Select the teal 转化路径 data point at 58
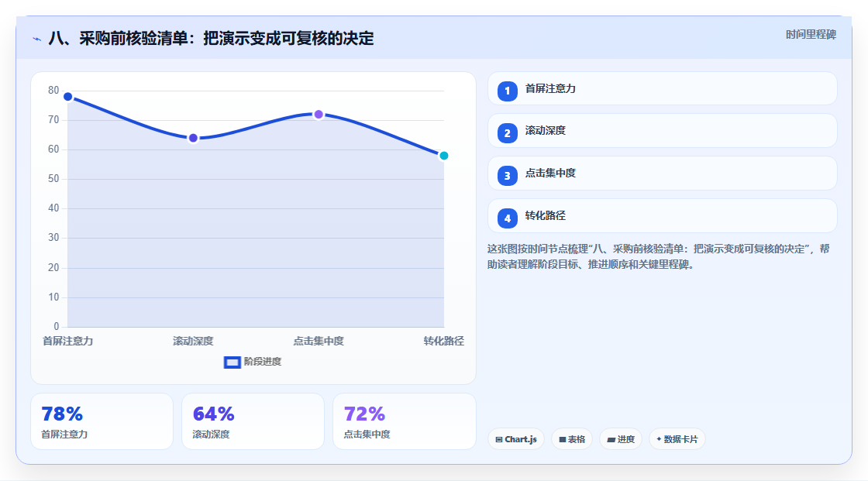Viewport: 868px width, 481px height. pyautogui.click(x=443, y=156)
